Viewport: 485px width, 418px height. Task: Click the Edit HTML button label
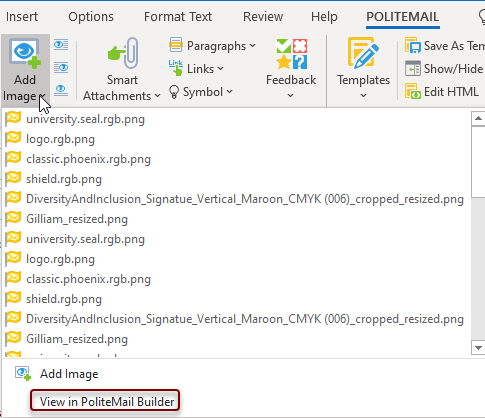click(451, 92)
